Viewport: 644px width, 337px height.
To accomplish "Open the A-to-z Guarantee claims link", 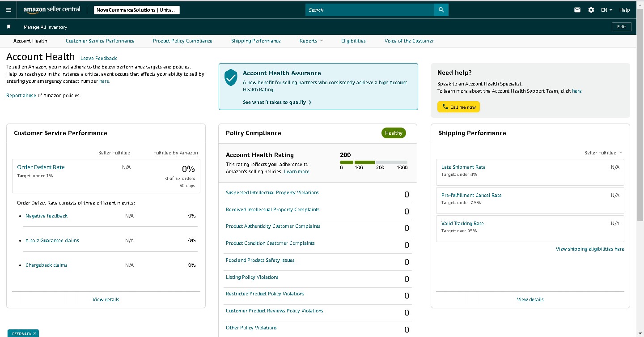I will click(x=52, y=240).
